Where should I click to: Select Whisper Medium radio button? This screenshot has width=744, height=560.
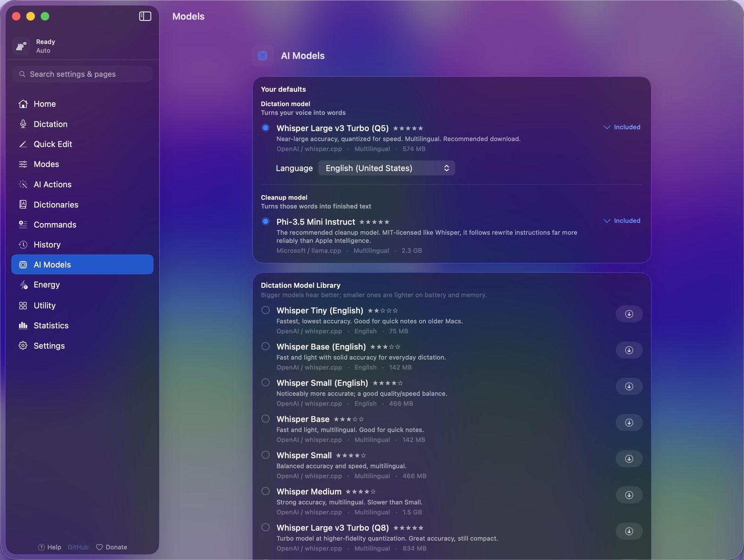(x=266, y=491)
